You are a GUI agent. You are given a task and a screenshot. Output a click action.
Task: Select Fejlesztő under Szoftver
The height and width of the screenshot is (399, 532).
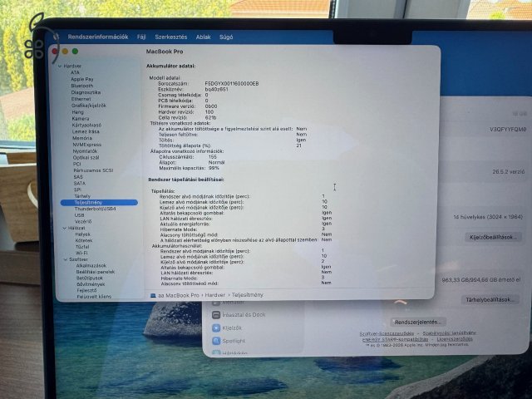click(86, 290)
